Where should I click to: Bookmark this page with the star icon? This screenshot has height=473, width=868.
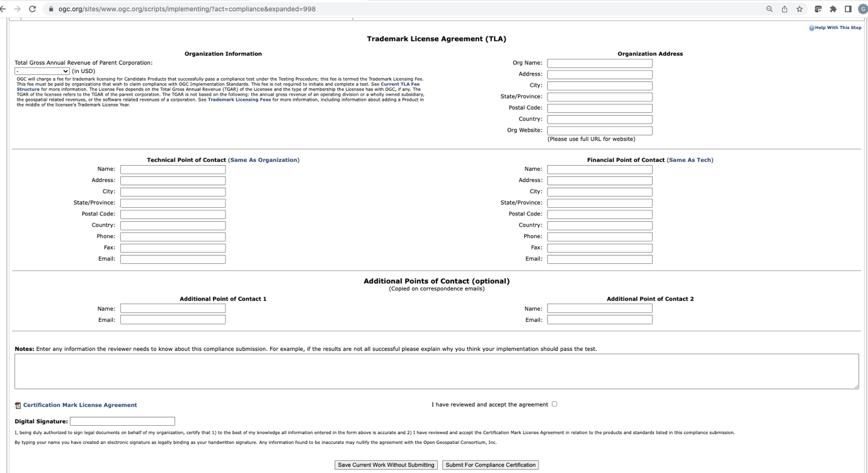[x=799, y=9]
